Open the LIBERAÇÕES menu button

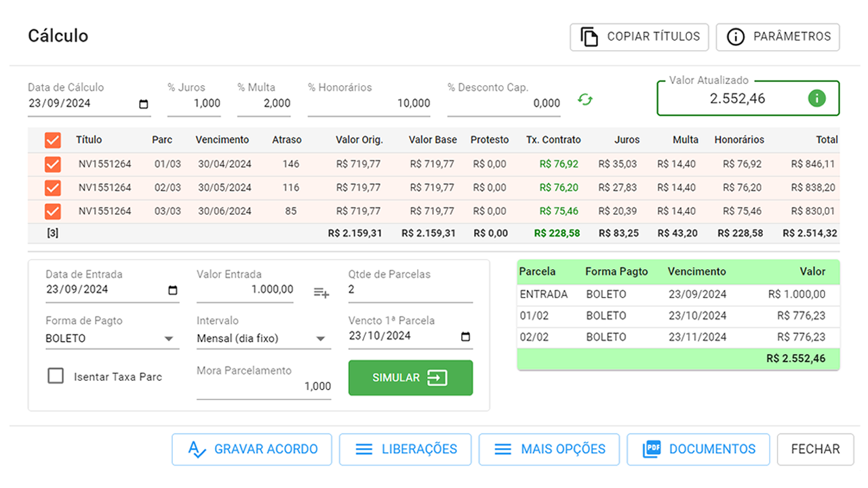(406, 449)
